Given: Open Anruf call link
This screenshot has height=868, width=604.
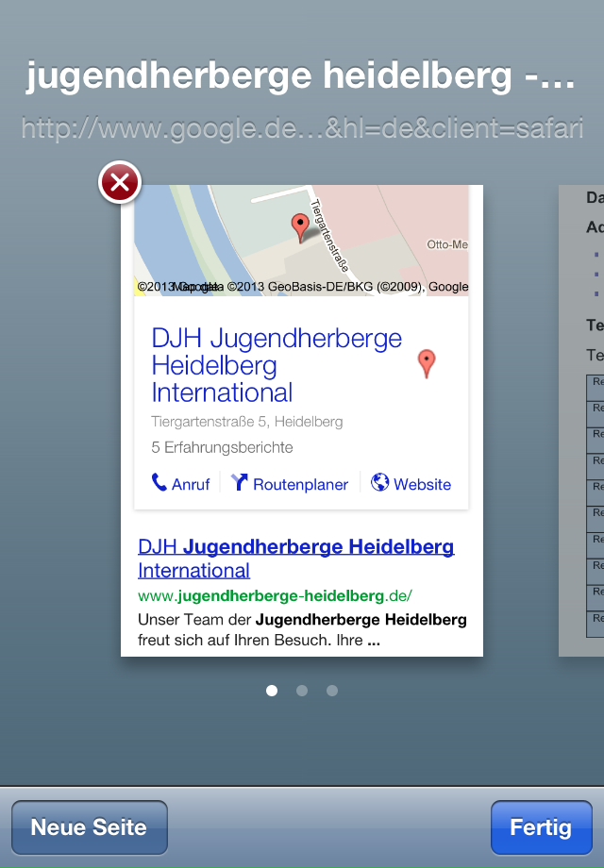Looking at the screenshot, I should 181,483.
